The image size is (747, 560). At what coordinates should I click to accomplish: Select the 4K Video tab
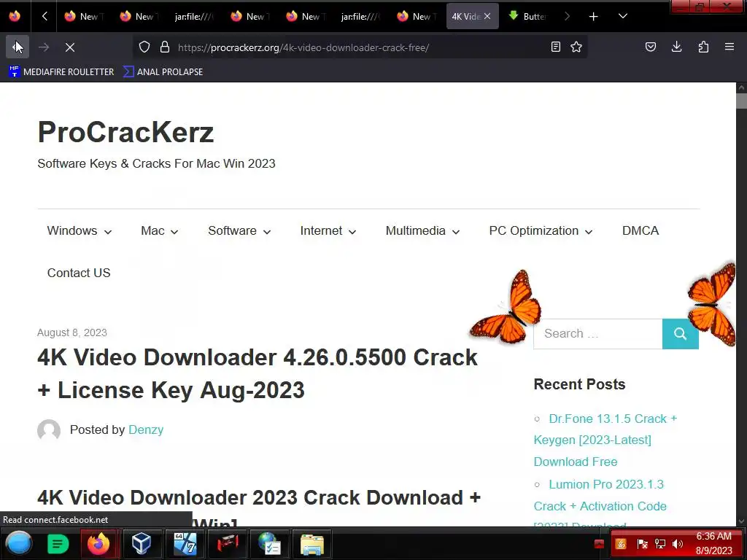click(466, 16)
